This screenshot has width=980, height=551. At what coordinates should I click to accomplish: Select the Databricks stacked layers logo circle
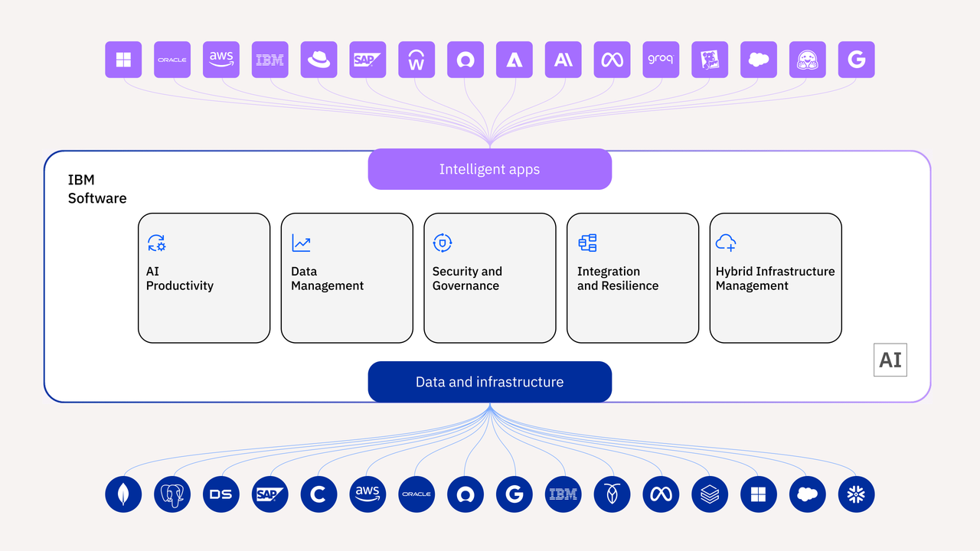pos(710,494)
